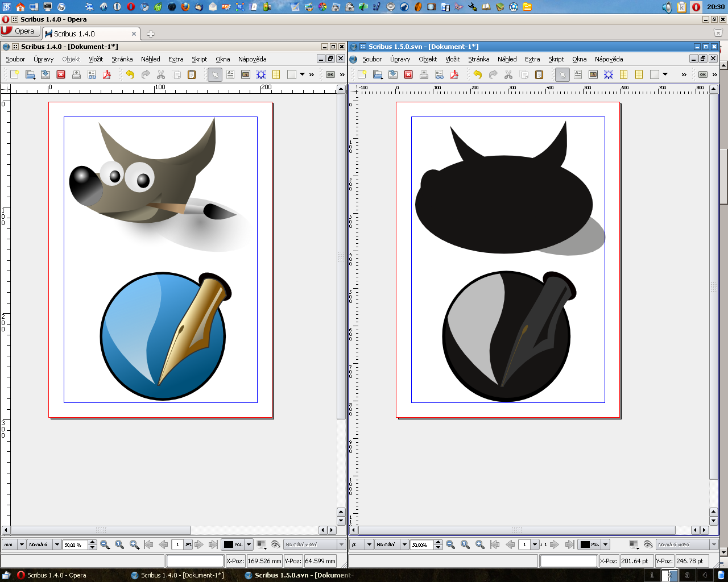Open Preflight verifier in Scribus 1.4.0 toolbar
This screenshot has height=582, width=728.
coord(92,74)
